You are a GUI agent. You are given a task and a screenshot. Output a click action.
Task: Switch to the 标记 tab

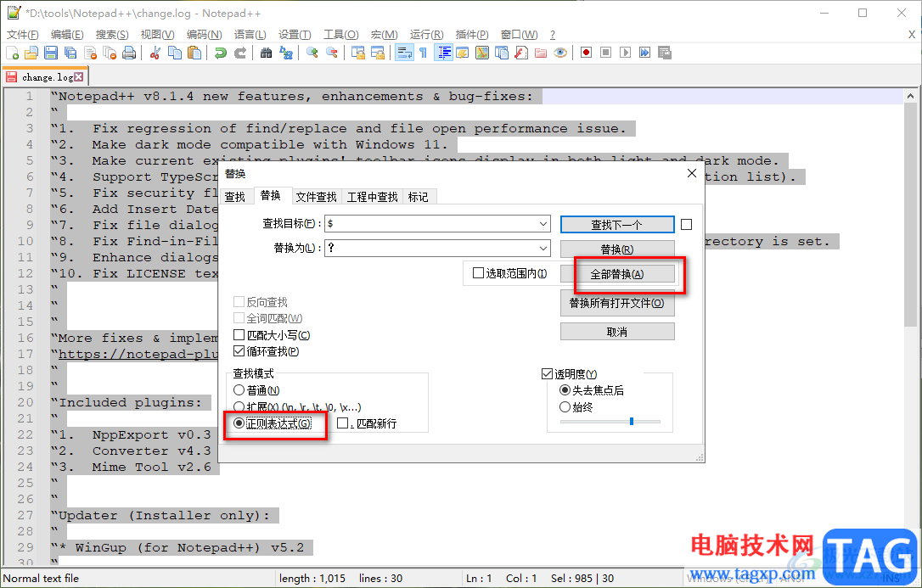click(418, 197)
